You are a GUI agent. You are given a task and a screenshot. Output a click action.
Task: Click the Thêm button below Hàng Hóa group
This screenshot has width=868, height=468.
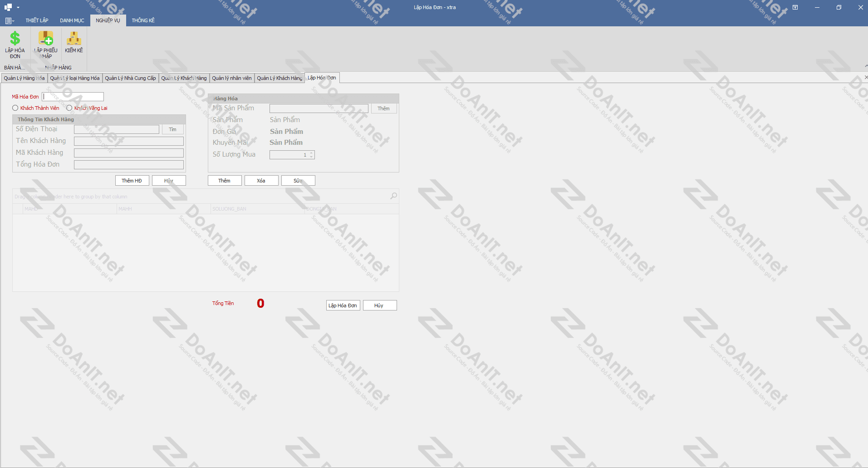click(x=225, y=181)
